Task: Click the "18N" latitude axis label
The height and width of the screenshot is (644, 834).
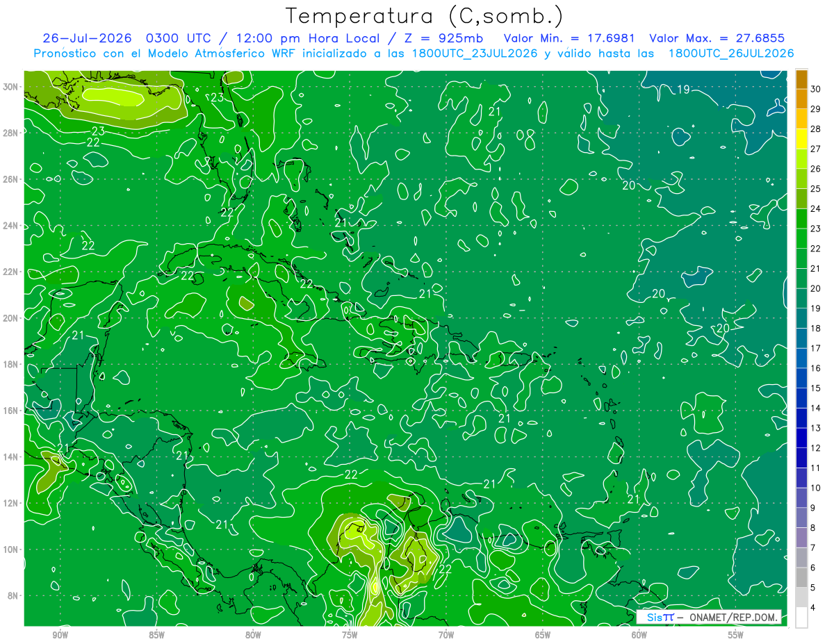Action: (x=12, y=364)
